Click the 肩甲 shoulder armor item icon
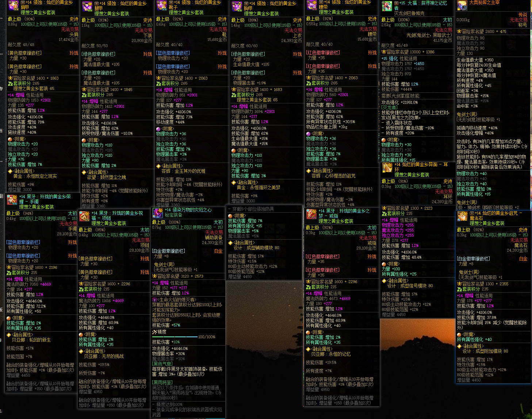 point(14,5)
